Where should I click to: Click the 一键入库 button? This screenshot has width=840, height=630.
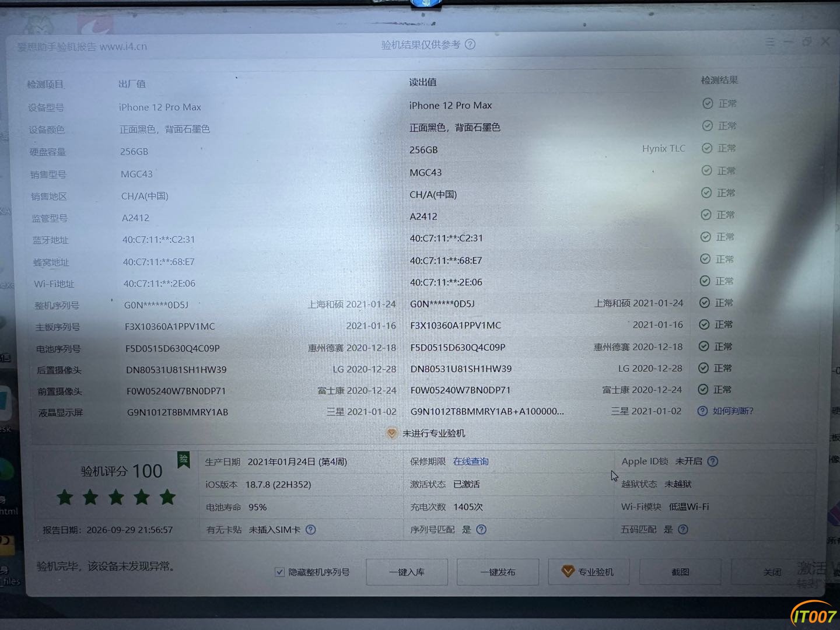407,572
